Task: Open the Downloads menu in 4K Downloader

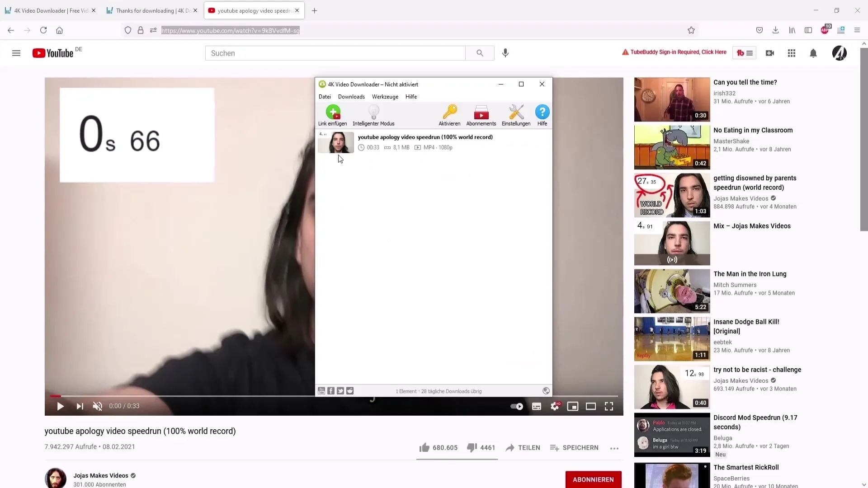Action: pyautogui.click(x=351, y=97)
